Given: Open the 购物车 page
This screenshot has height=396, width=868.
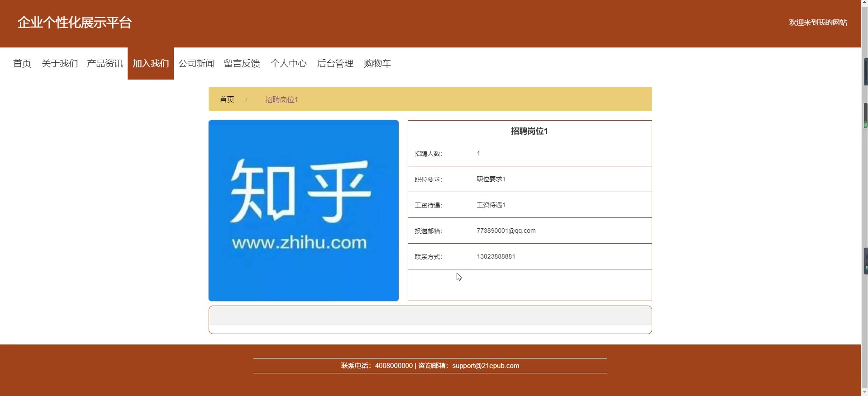Looking at the screenshot, I should 377,63.
